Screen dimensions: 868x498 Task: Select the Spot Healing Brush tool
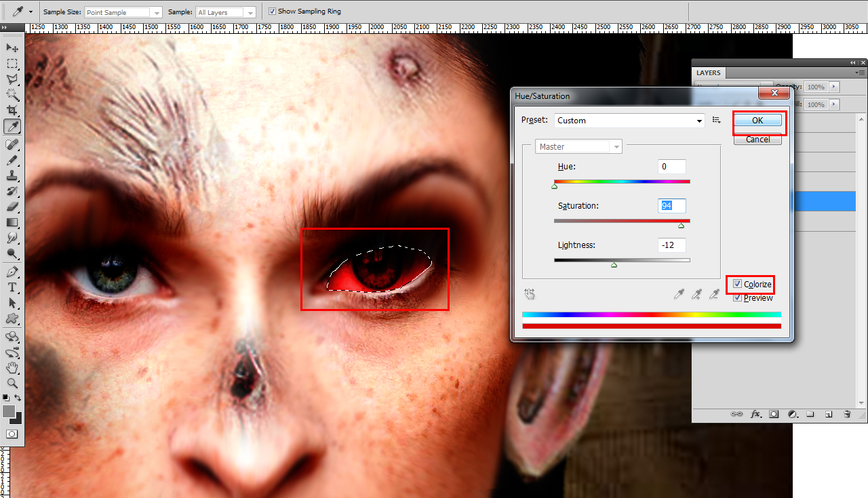(x=12, y=144)
